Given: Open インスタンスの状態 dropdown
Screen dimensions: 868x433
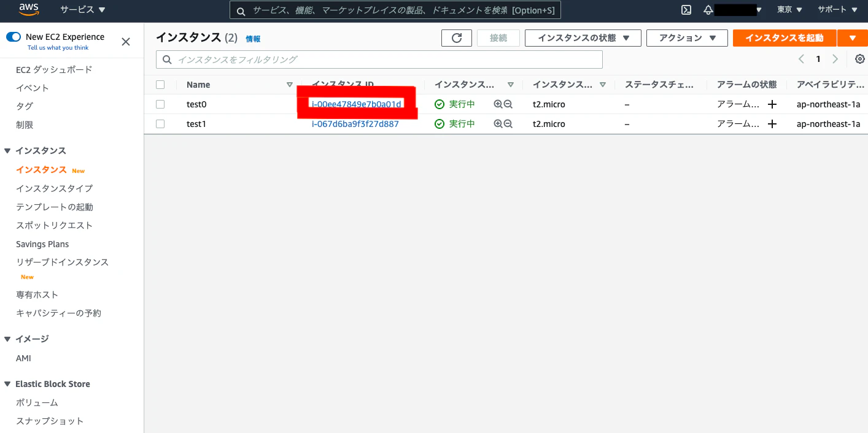Looking at the screenshot, I should [583, 38].
